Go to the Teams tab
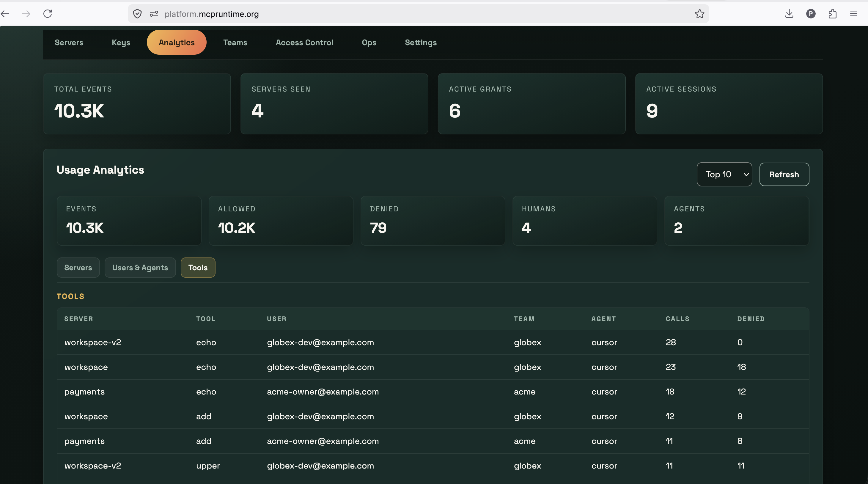This screenshot has width=868, height=484. point(235,43)
